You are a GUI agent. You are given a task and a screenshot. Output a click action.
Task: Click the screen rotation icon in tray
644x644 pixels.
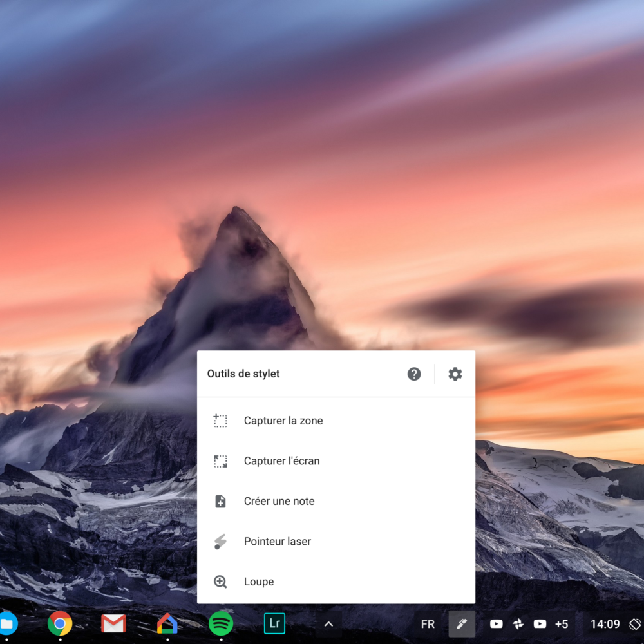pos(635,624)
